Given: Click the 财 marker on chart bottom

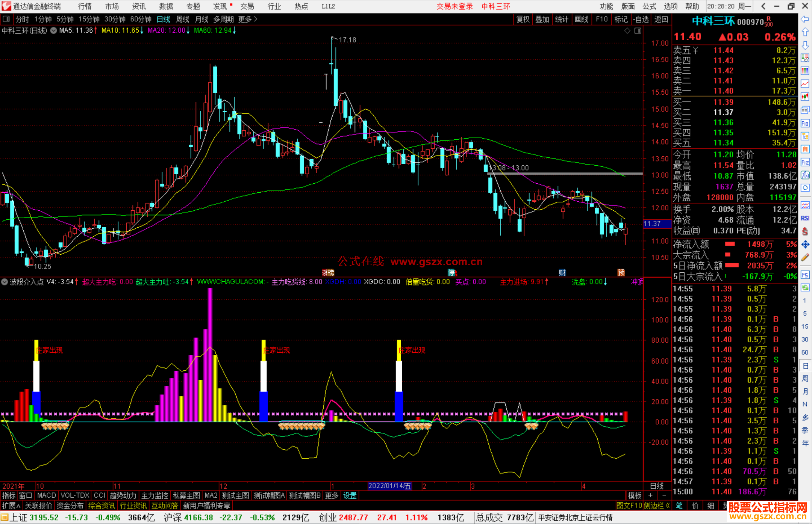Looking at the screenshot, I should pos(562,273).
